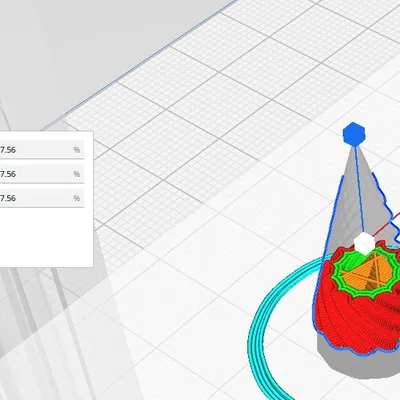Click the middle 7.56 percent scale field

click(x=41, y=174)
